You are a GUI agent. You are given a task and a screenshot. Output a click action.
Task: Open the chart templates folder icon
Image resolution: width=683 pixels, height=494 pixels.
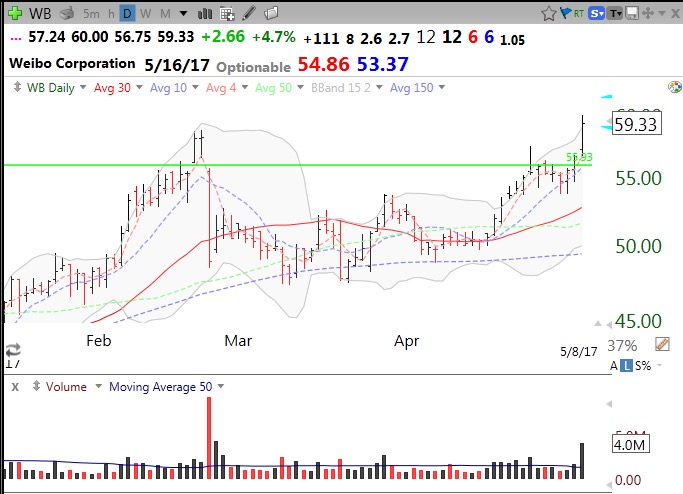coord(271,14)
